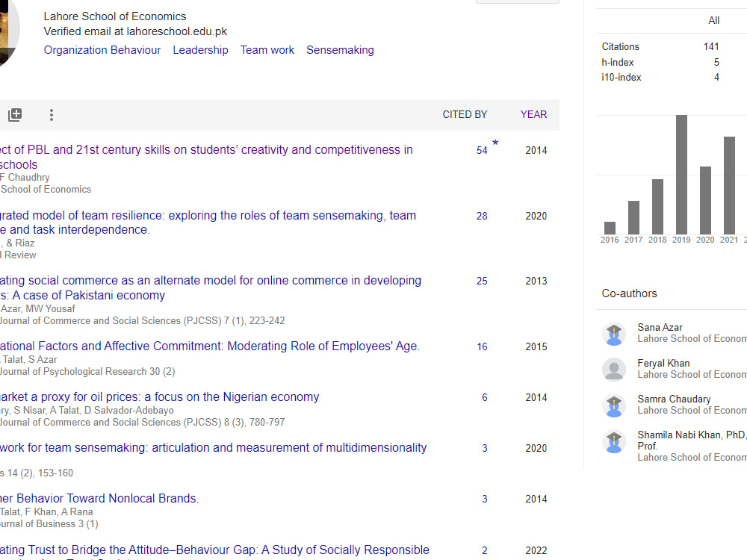Click Samra Chaudary's avatar icon
The width and height of the screenshot is (747, 560).
(614, 405)
